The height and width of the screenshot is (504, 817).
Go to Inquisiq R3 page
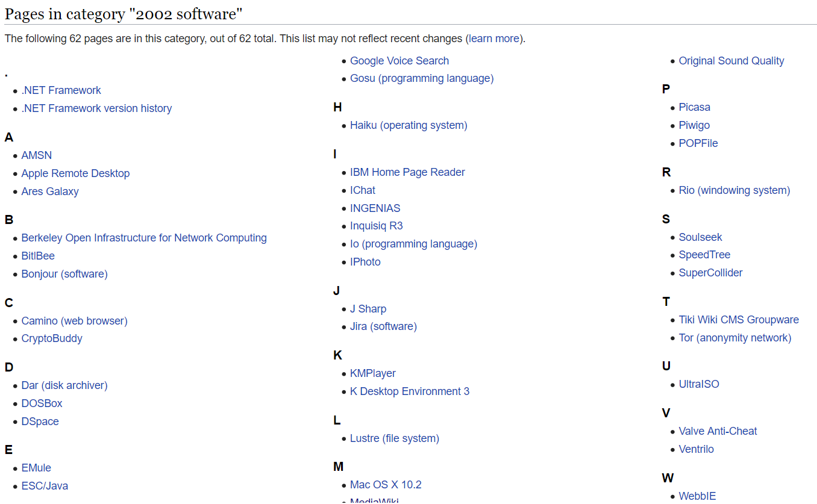[377, 226]
